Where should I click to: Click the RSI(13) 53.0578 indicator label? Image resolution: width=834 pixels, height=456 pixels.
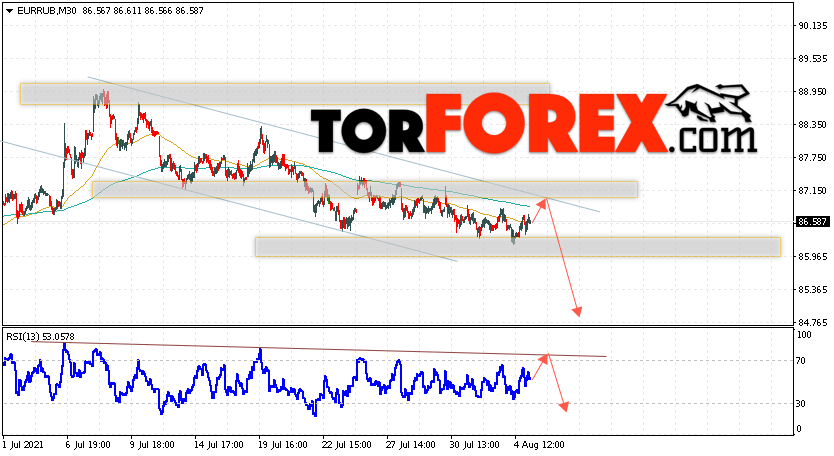[40, 337]
